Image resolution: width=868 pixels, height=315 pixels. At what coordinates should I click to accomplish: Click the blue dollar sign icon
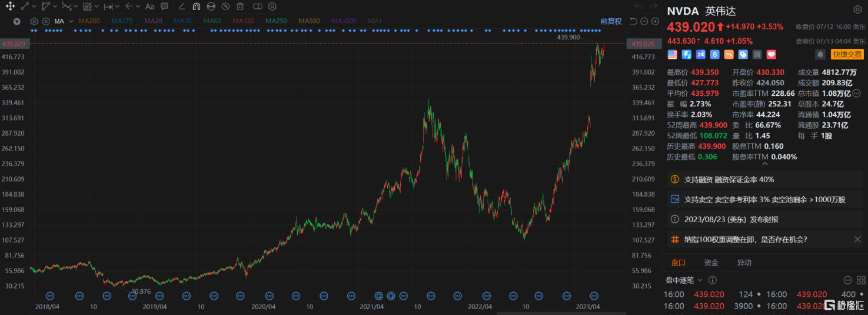coord(714,54)
